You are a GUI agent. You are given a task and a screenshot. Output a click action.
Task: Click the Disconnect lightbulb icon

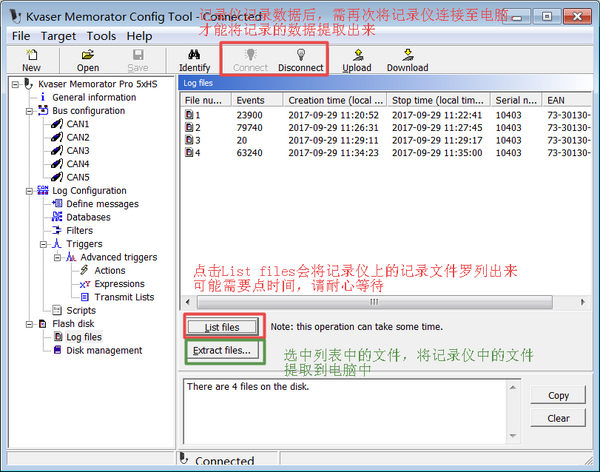[x=301, y=55]
